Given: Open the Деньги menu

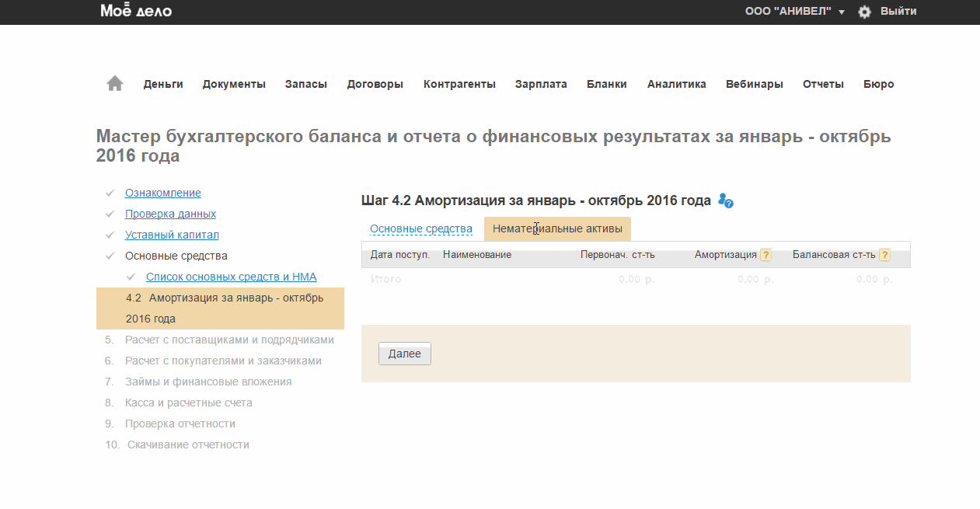Looking at the screenshot, I should coord(163,84).
